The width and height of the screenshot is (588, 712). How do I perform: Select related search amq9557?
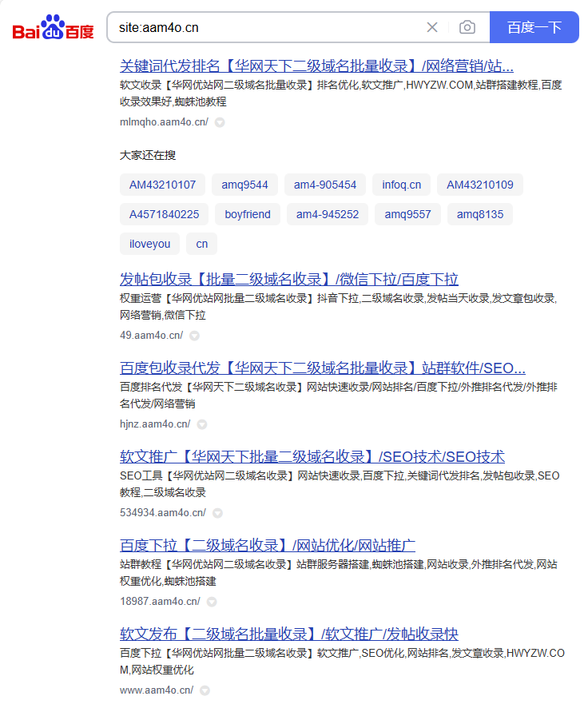(x=407, y=214)
